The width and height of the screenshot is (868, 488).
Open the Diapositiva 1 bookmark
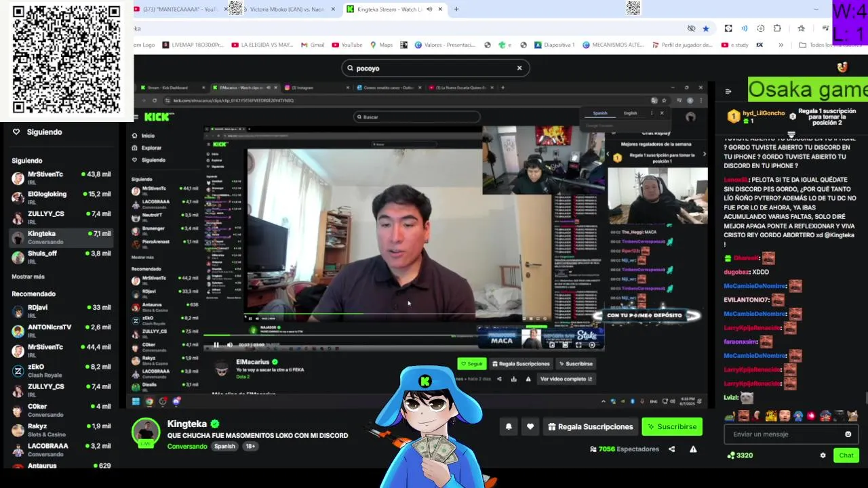click(x=554, y=45)
